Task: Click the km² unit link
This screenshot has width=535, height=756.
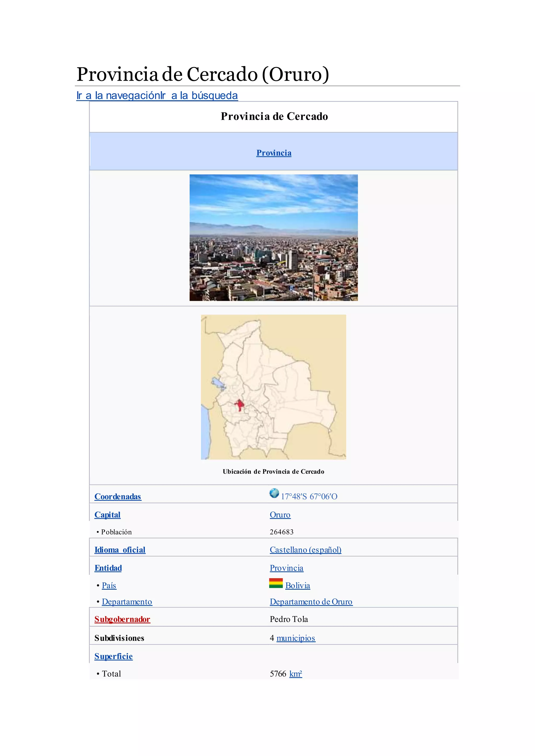Action: (295, 674)
